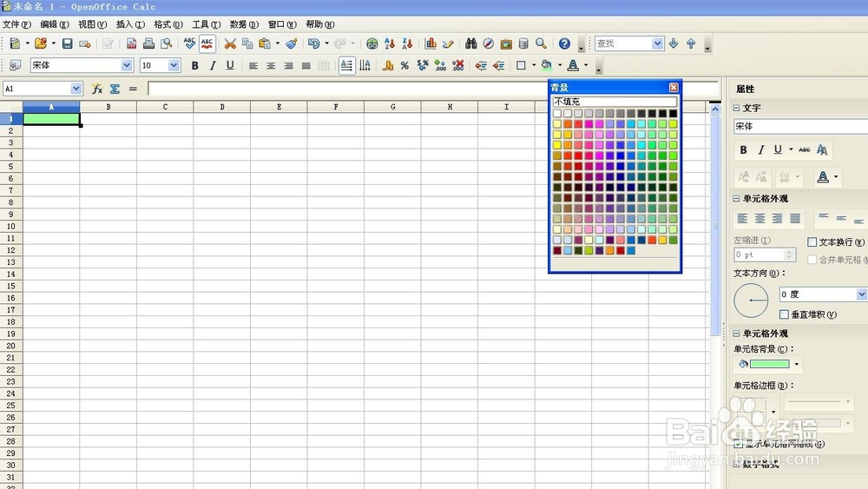Viewport: 868px width, 489px height.
Task: Click the text orientation dial
Action: [x=751, y=301]
